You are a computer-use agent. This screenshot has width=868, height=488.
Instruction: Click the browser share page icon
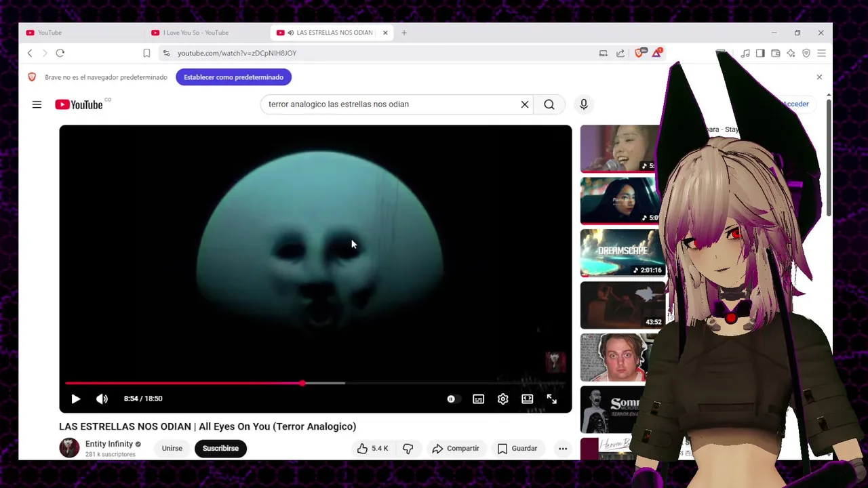tap(620, 53)
